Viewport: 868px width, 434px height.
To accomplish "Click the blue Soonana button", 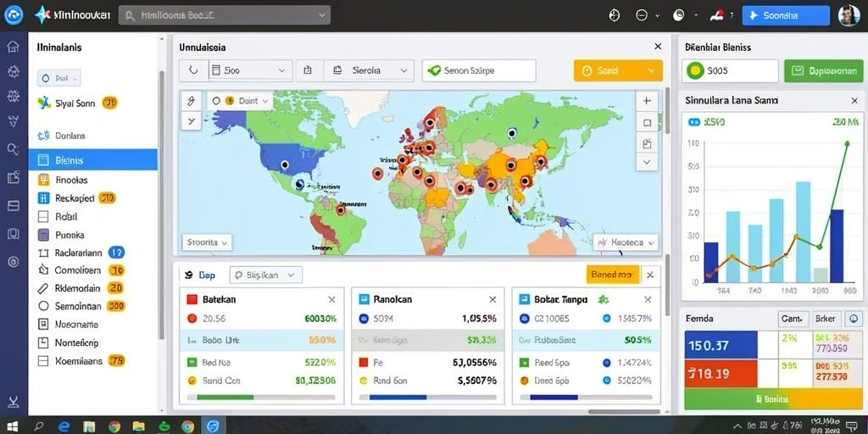I will 786,15.
